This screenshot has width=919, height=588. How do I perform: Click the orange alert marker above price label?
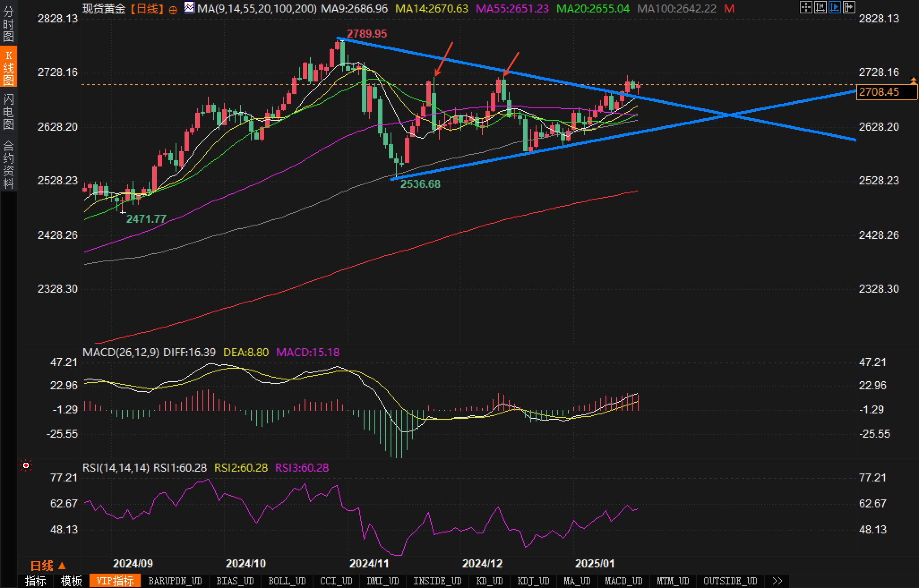(913, 81)
